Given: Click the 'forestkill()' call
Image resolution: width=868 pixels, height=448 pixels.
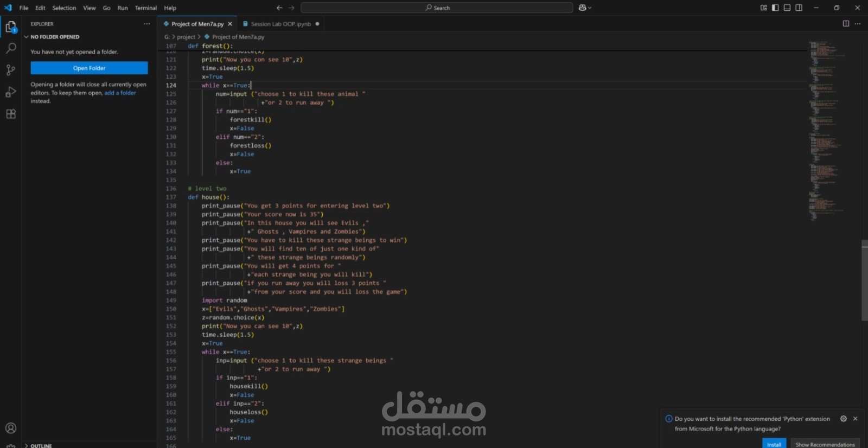Looking at the screenshot, I should (x=250, y=119).
